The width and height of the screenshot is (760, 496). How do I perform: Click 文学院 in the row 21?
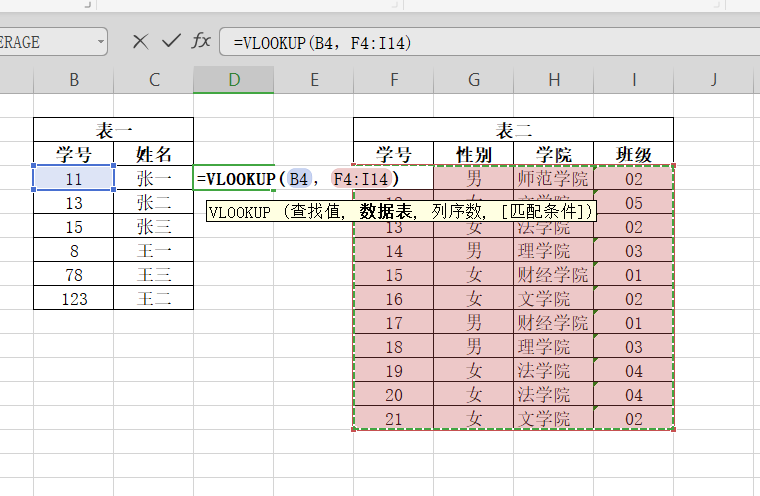(x=554, y=418)
